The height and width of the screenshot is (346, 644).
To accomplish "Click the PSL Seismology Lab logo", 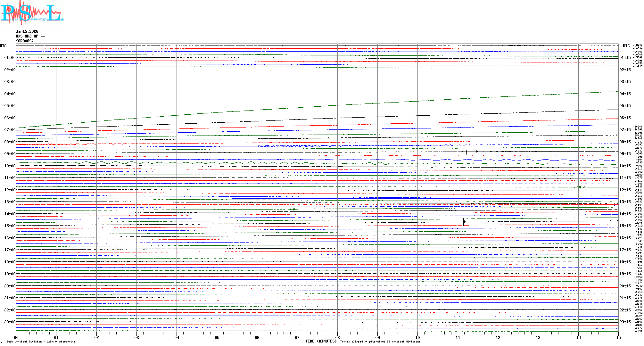I will (x=32, y=12).
